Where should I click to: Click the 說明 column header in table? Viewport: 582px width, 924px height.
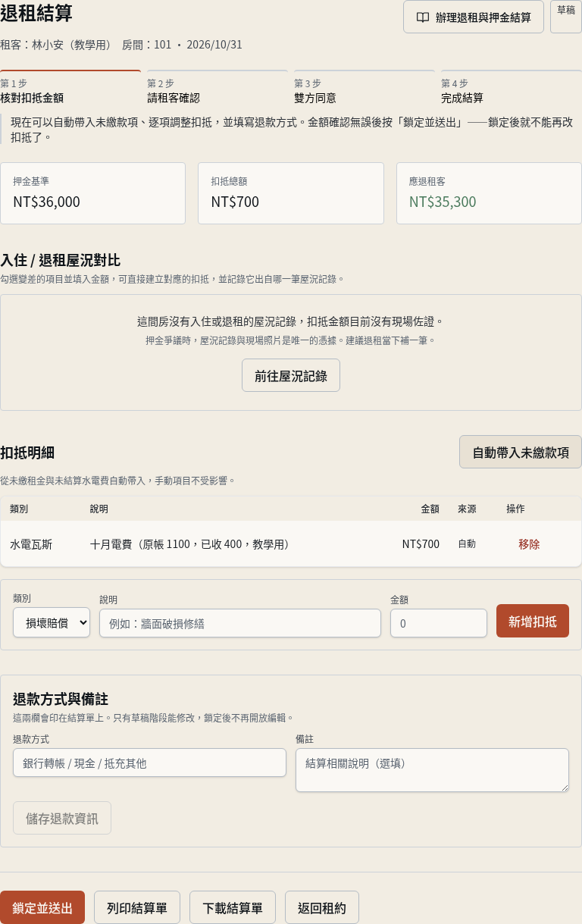[99, 509]
